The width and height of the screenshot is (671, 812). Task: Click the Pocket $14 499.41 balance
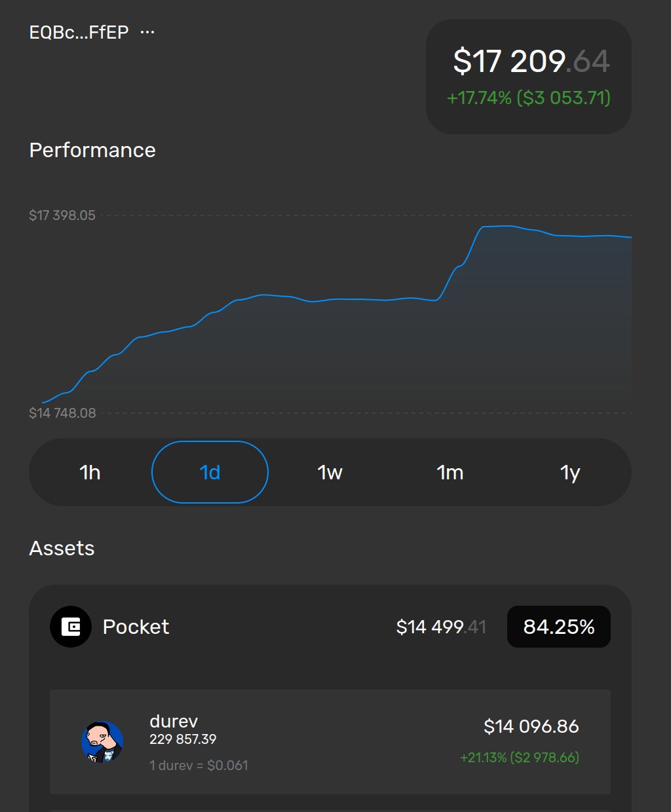click(x=441, y=627)
